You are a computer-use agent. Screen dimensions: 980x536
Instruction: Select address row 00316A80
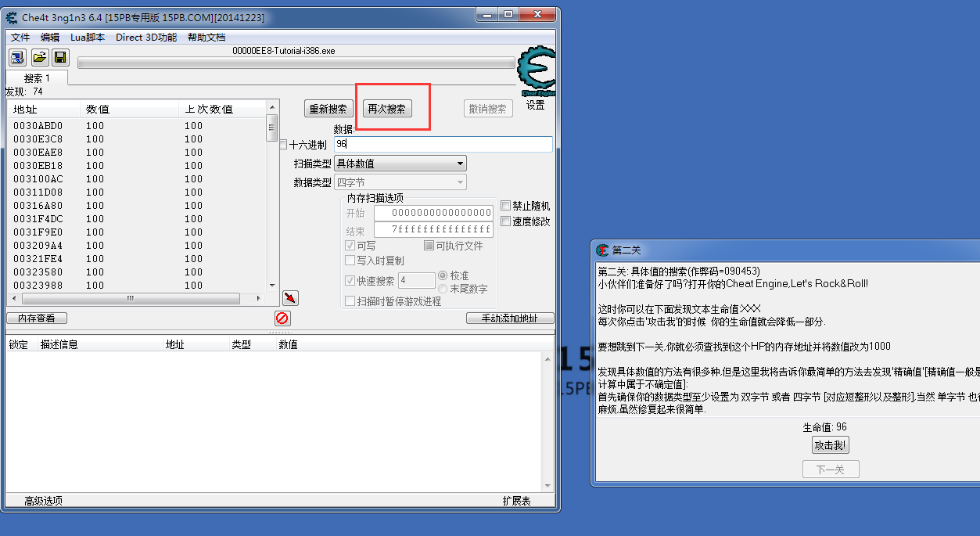[x=137, y=206]
